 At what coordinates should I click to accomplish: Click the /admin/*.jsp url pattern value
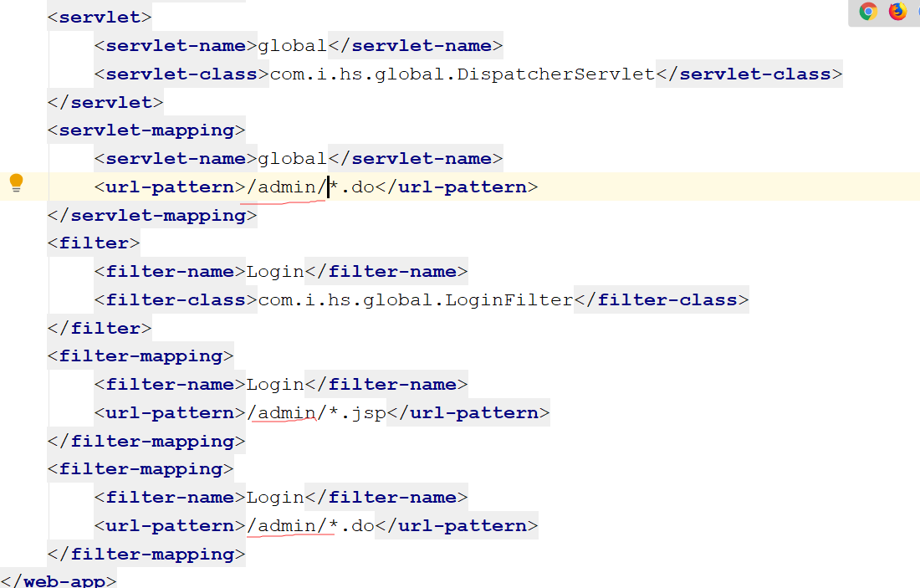coord(316,413)
